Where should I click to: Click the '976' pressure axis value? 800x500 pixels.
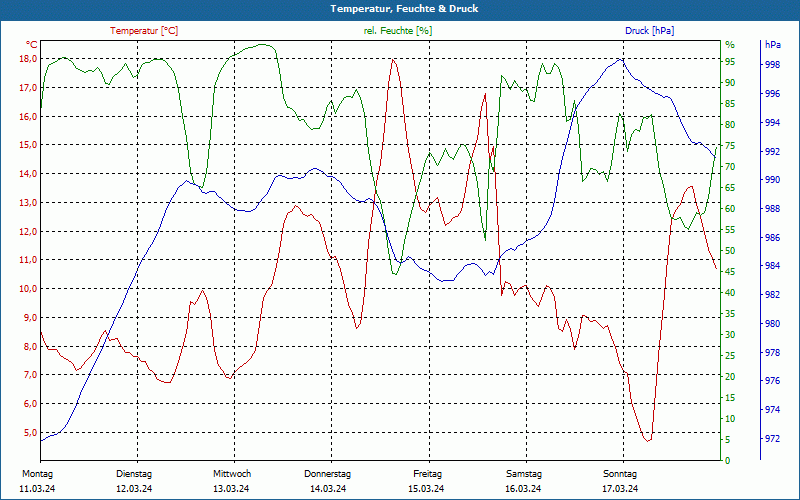tap(772, 381)
